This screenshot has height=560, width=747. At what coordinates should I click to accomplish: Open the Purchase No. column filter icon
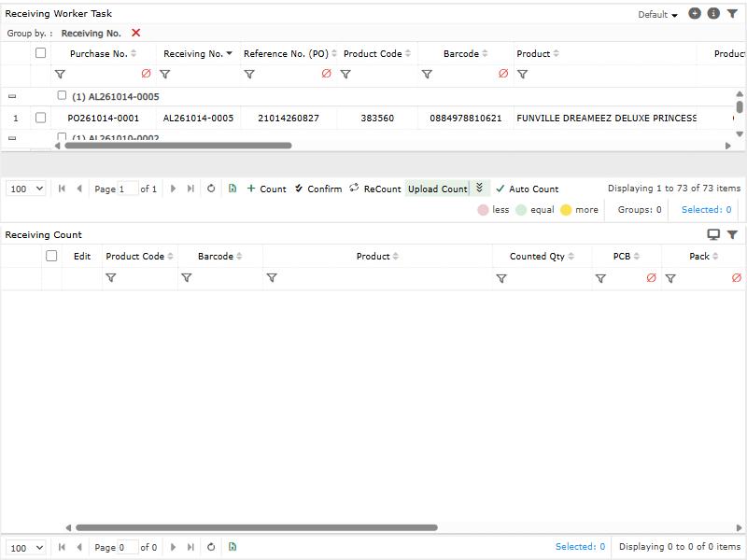[x=60, y=75]
